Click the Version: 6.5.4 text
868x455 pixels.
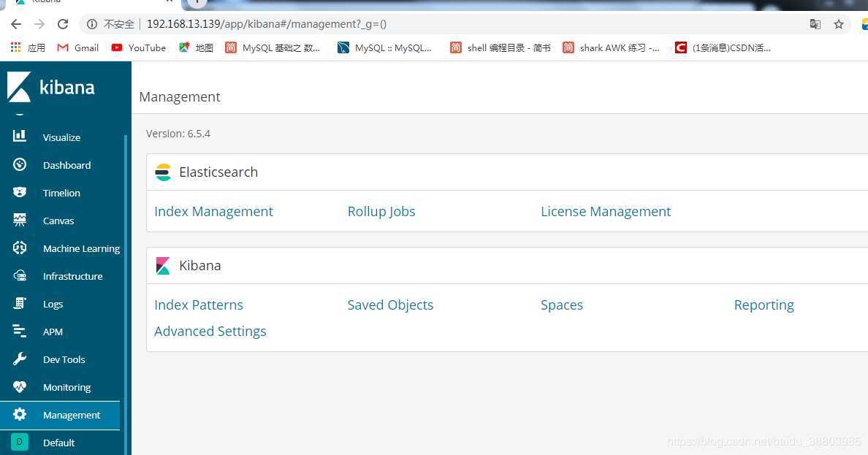pyautogui.click(x=178, y=134)
